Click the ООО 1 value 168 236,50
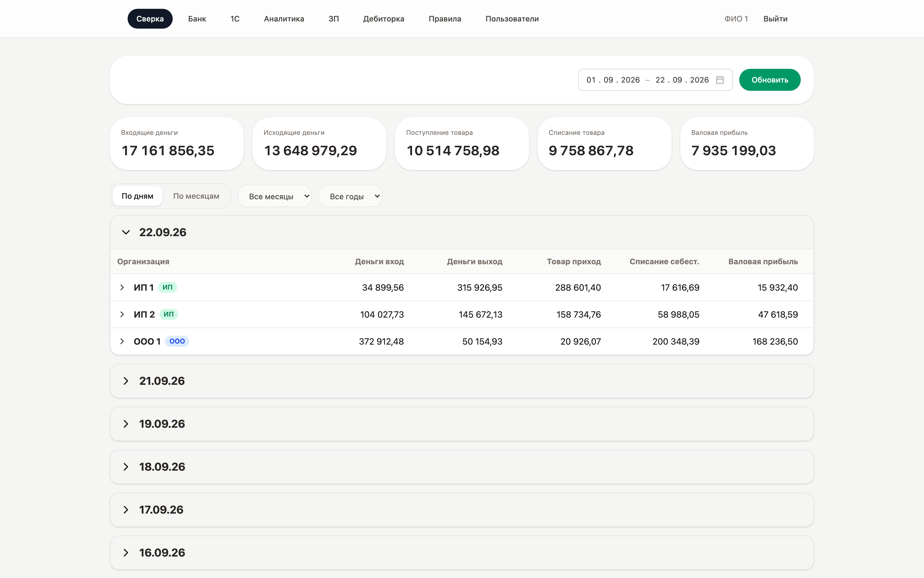Screen dimensions: 924x578 pos(775,341)
